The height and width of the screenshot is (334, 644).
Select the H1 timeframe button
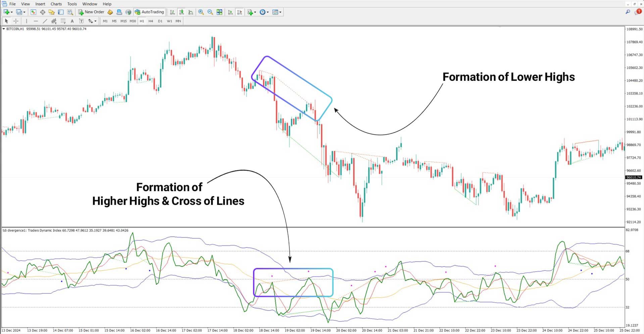(x=142, y=21)
